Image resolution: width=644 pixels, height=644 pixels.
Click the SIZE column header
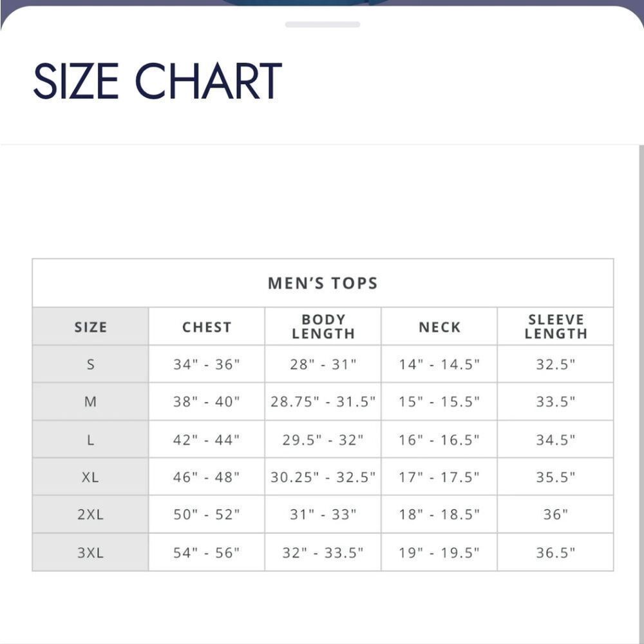[90, 327]
